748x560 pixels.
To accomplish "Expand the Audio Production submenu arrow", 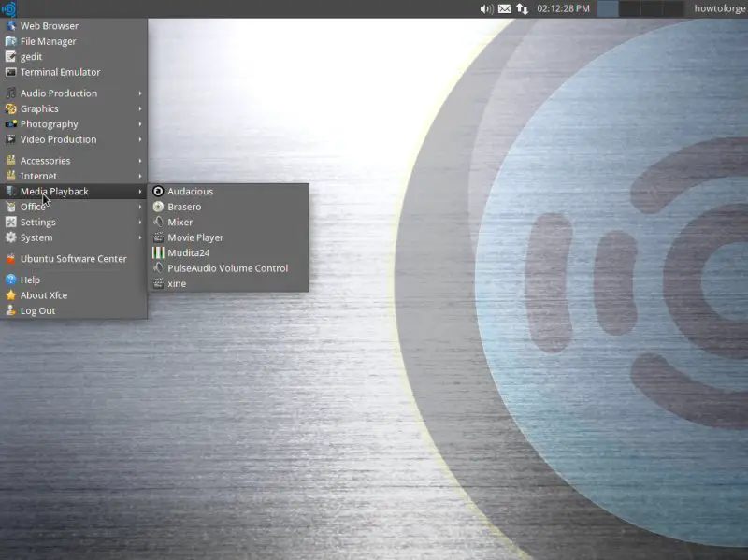I will pyautogui.click(x=140, y=93).
